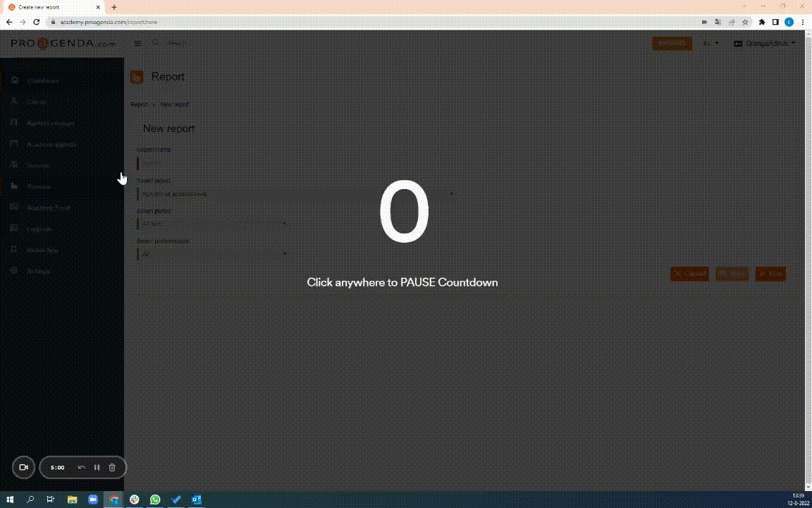
Task: Restart recording with the undo arrow icon
Action: (81, 467)
